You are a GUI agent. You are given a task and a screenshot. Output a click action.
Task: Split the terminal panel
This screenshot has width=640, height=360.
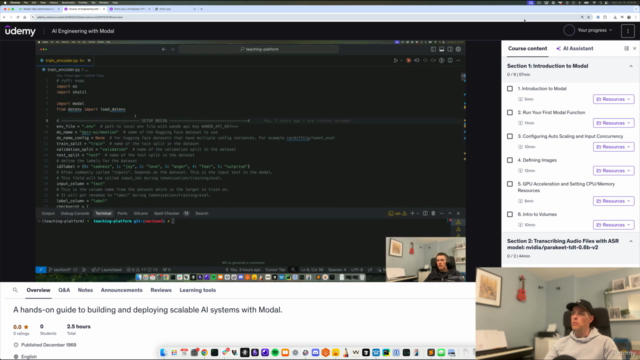click(425, 213)
